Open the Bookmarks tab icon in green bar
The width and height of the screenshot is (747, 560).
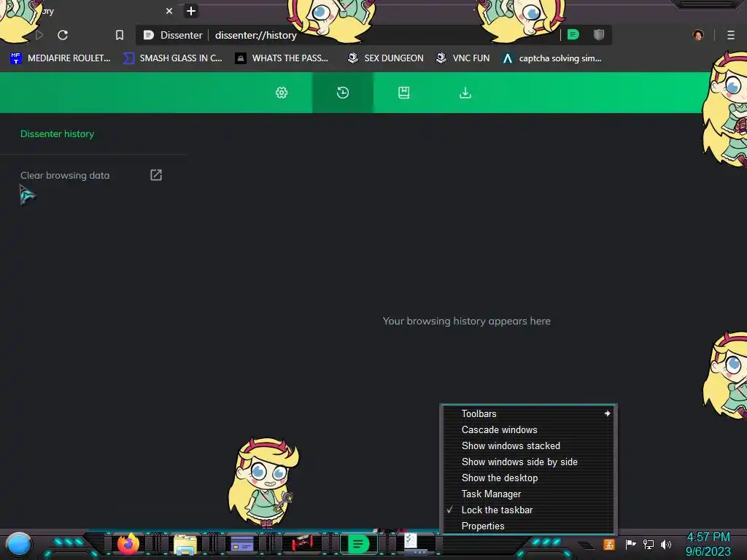pyautogui.click(x=404, y=93)
